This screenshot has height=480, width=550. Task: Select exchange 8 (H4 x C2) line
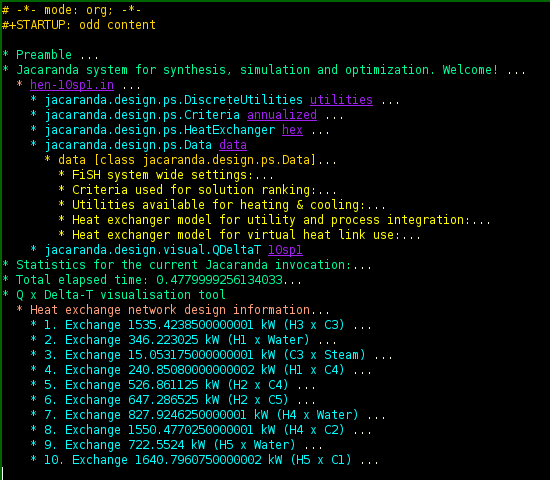coord(201,430)
